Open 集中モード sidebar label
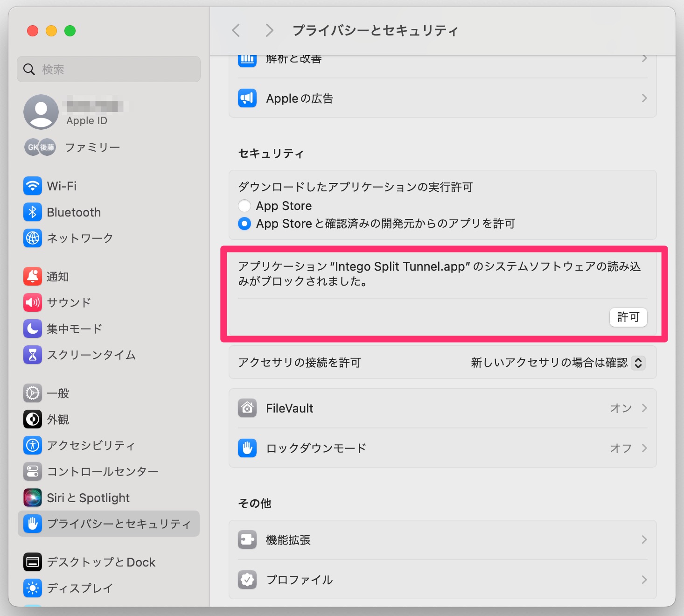The image size is (684, 616). tap(75, 329)
